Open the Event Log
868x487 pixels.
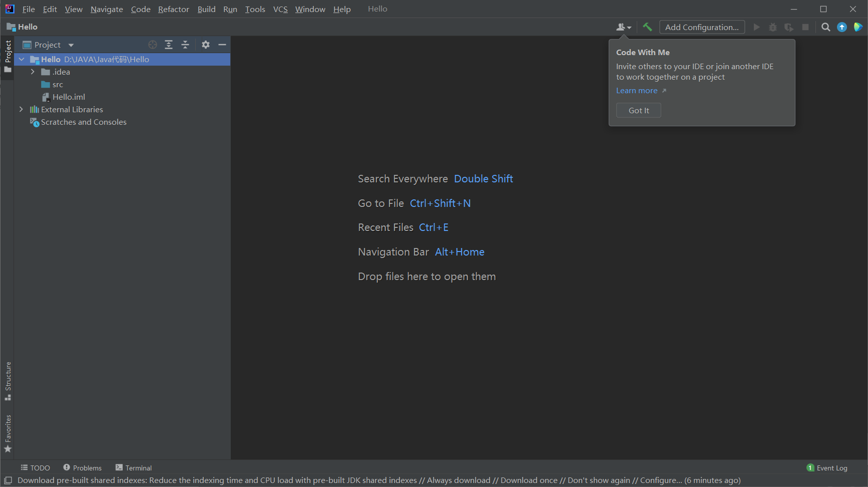pos(827,468)
